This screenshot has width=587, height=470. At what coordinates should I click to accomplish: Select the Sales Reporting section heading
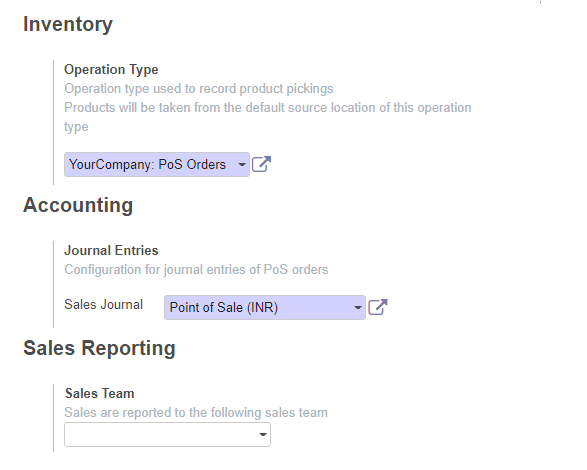coord(99,348)
